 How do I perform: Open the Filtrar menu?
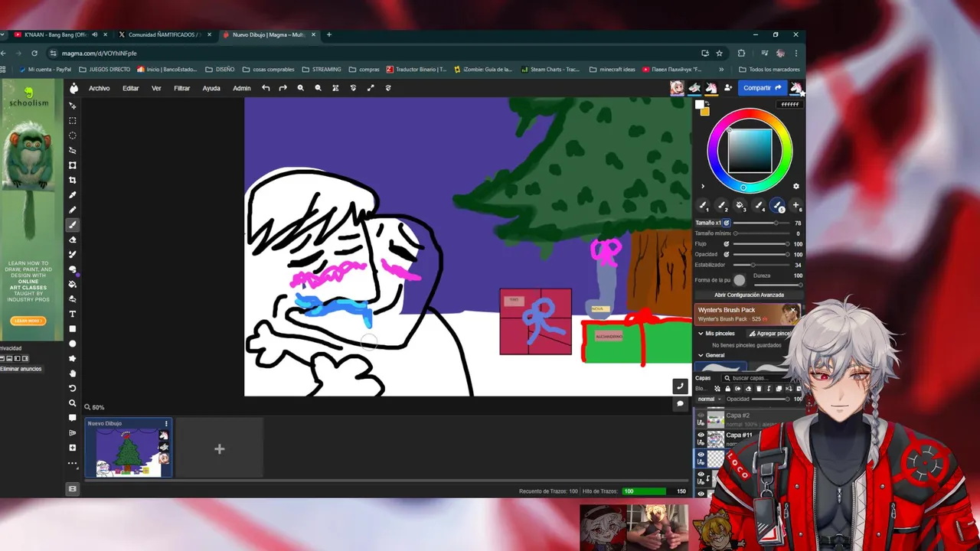(181, 88)
